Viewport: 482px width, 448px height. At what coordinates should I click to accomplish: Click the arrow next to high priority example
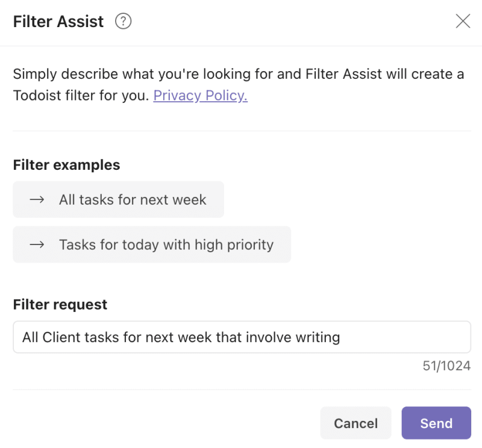click(x=37, y=244)
